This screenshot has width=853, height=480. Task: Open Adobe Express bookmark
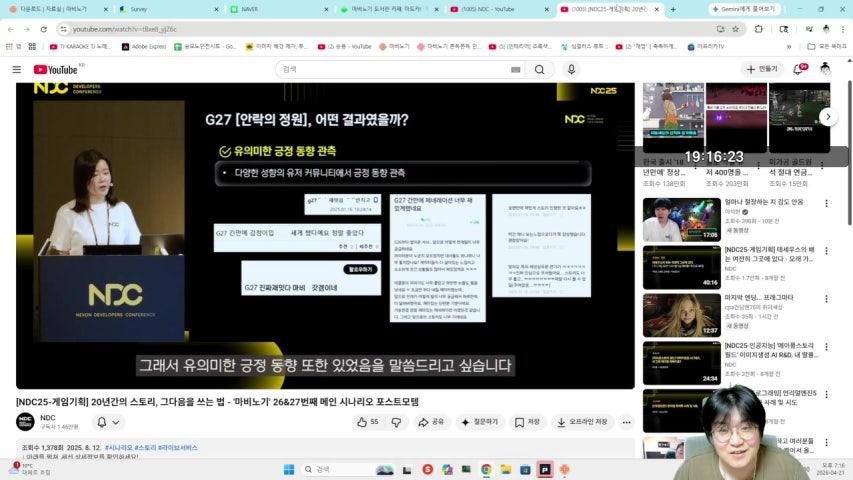click(144, 47)
